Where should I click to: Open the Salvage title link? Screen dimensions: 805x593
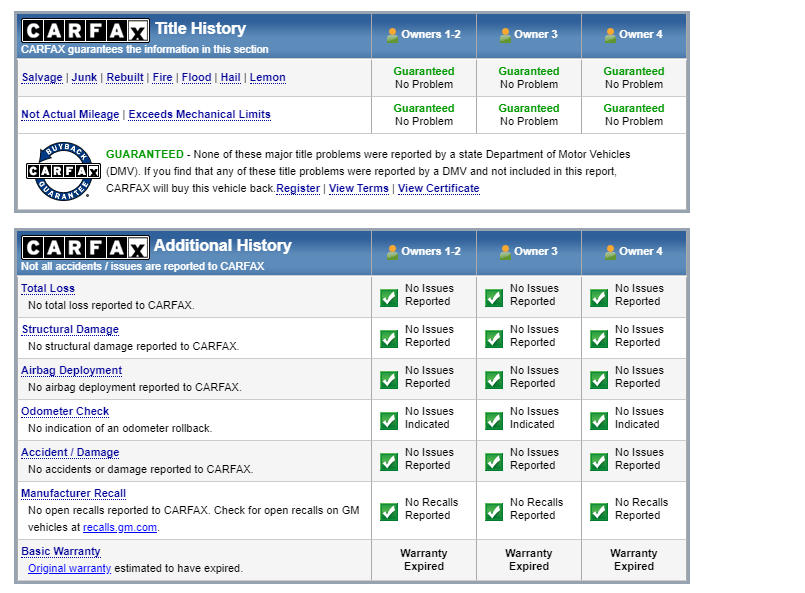[42, 78]
